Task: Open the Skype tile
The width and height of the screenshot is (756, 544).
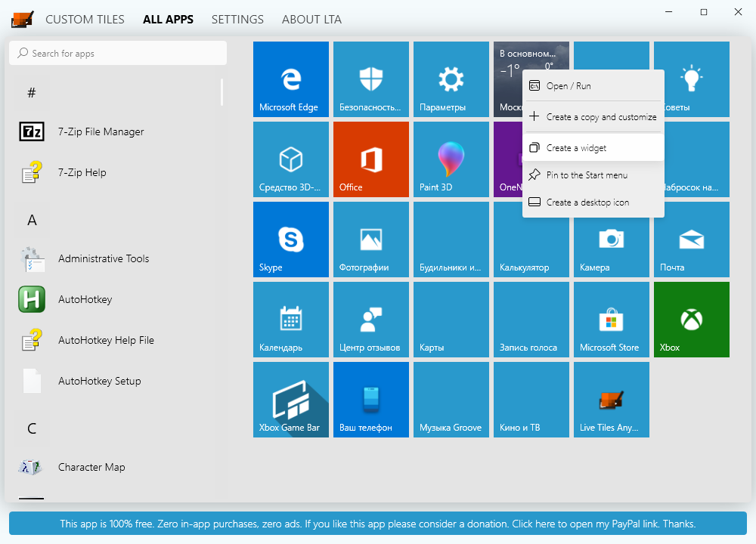Action: pyautogui.click(x=291, y=239)
